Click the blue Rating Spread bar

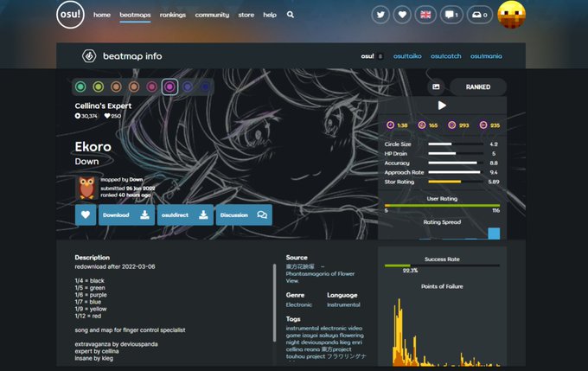pyautogui.click(x=494, y=233)
